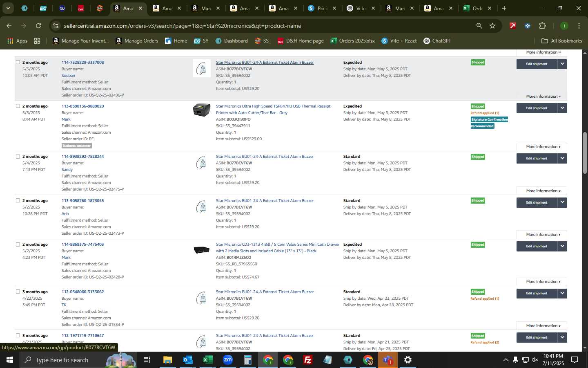
Task: Open All Bookmarks folder
Action: click(561, 41)
